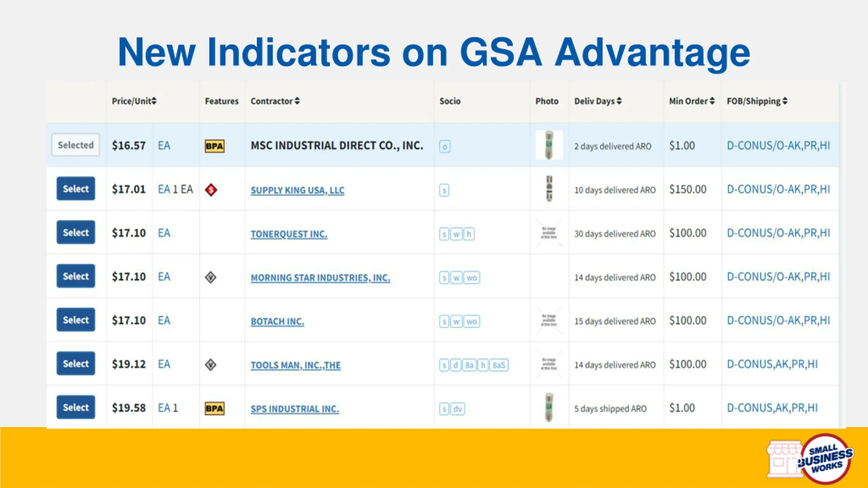Open FOB/Shipping link for Supply King row

pos(778,189)
